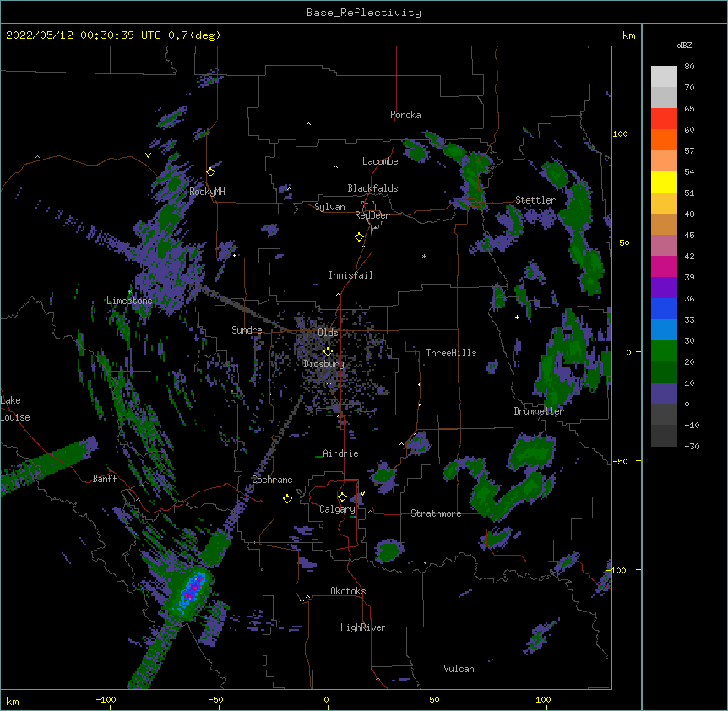Click the Blackfalds town label
The width and height of the screenshot is (728, 711).
[x=372, y=188]
